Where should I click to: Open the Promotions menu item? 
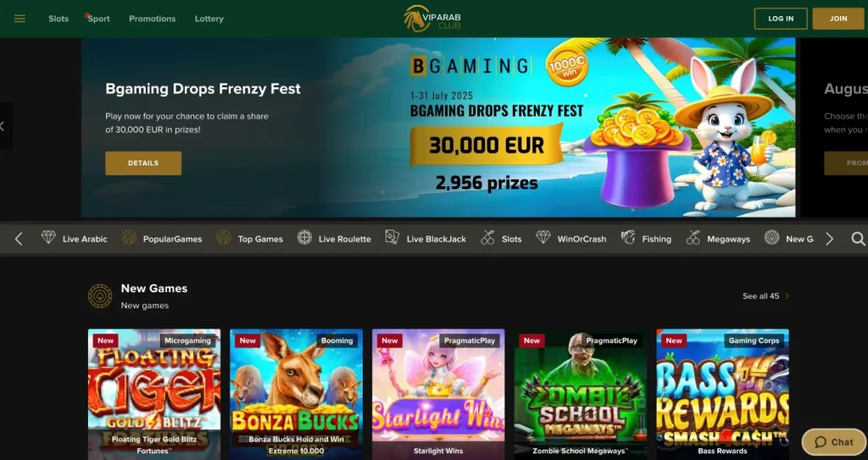153,19
